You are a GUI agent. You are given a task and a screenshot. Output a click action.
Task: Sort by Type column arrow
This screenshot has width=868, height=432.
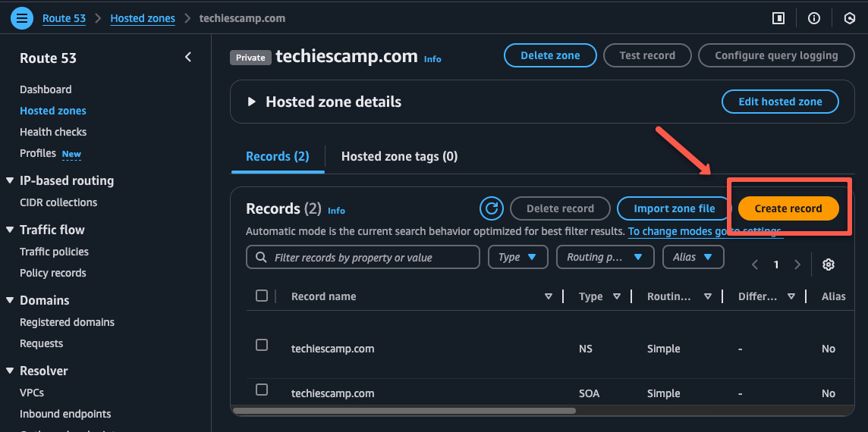pos(617,296)
